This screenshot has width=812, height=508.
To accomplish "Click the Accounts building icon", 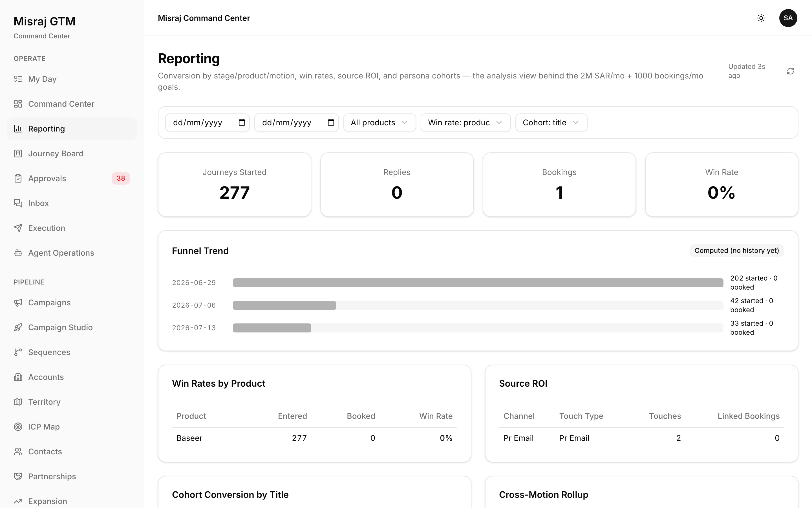I will pyautogui.click(x=18, y=377).
